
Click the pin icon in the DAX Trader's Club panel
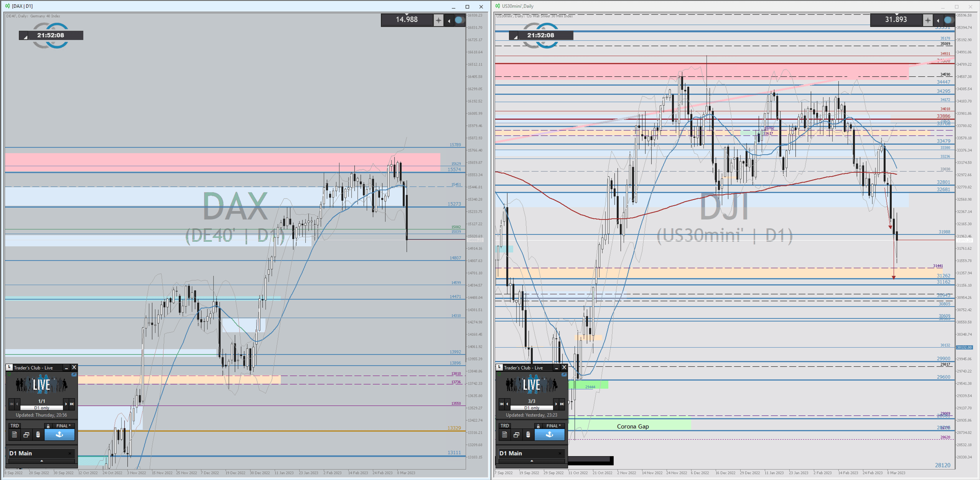point(10,367)
